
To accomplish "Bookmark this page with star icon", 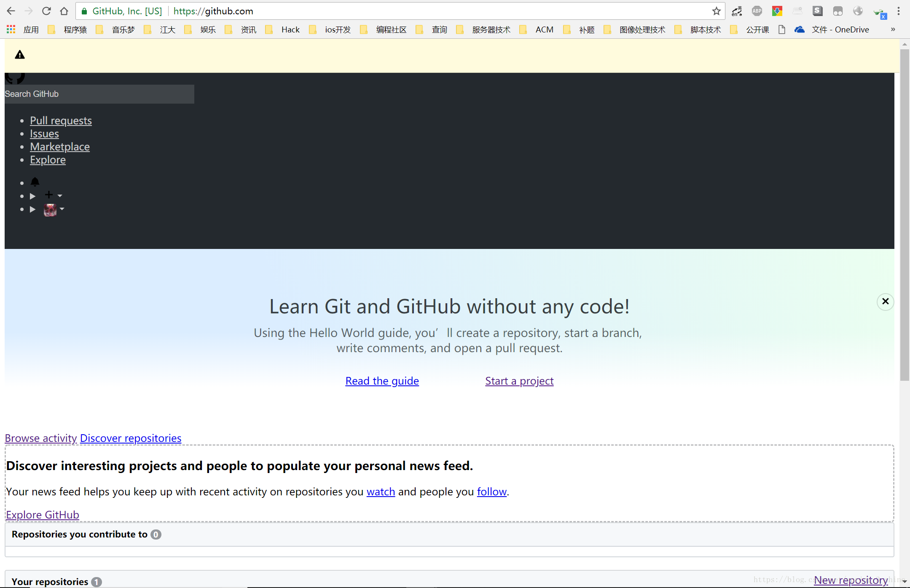I will tap(716, 11).
